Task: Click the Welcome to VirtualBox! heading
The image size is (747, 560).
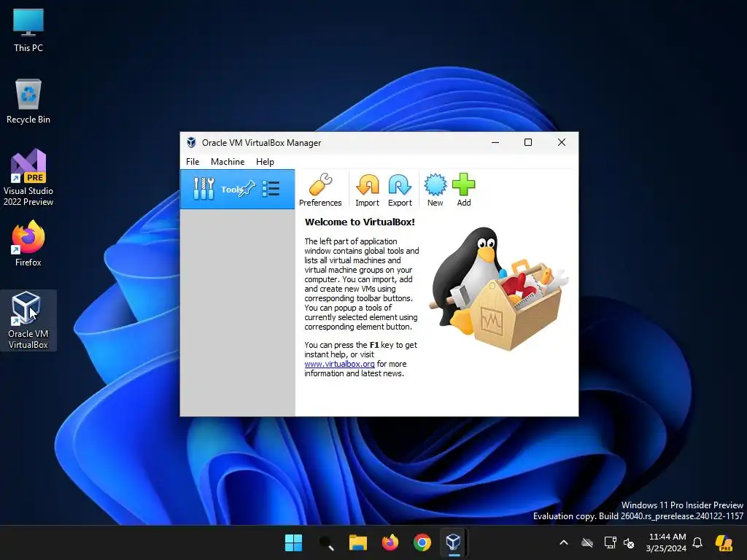Action: (360, 222)
